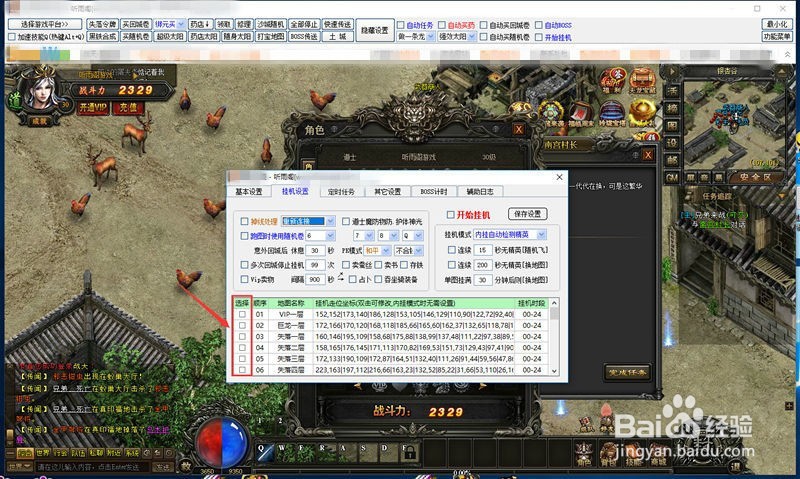The height and width of the screenshot is (479, 800).
Task: Click the 摘 side button near minimap
Action: point(672,108)
